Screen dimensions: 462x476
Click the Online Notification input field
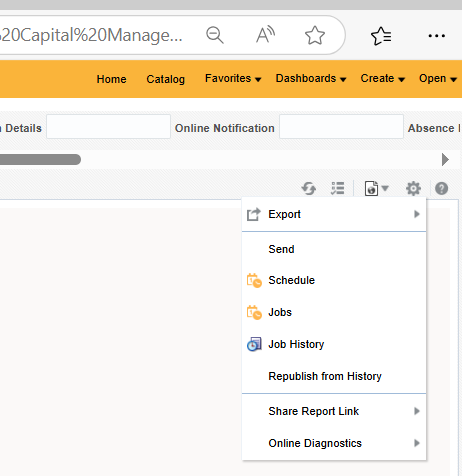[341, 127]
